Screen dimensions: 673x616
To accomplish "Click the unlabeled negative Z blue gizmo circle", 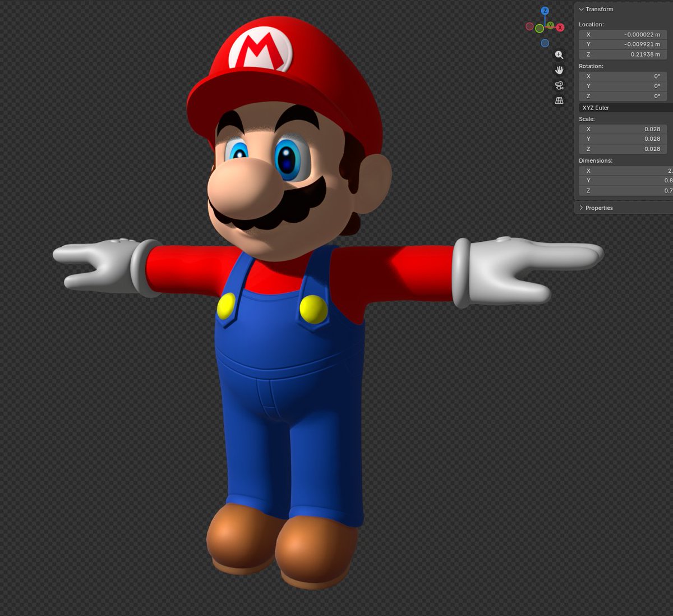I will (545, 43).
